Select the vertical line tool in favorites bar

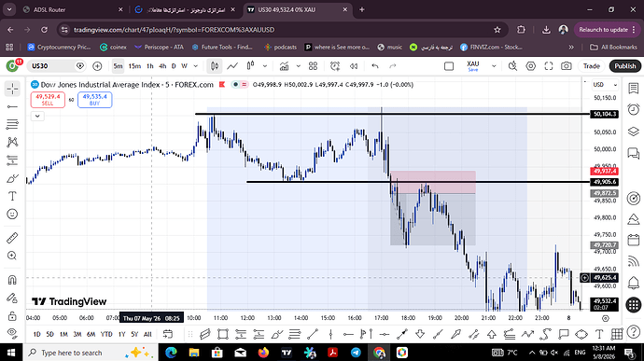click(330, 334)
